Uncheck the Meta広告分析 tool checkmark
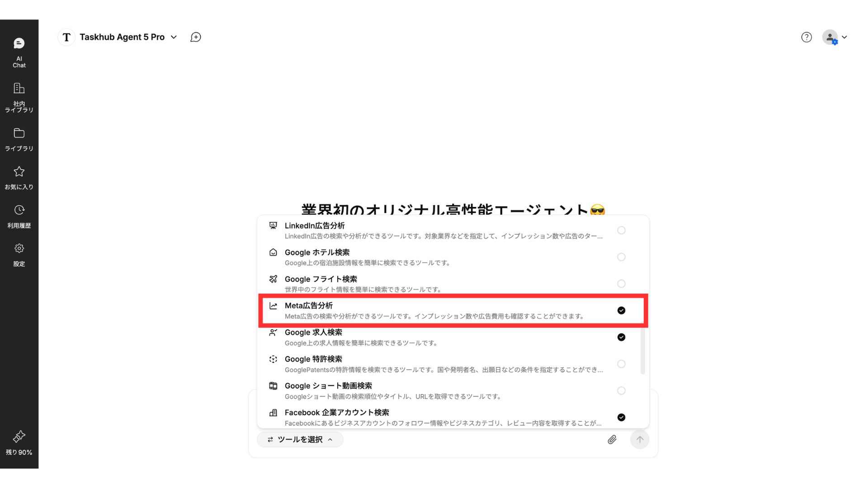The image size is (868, 488). click(x=621, y=310)
